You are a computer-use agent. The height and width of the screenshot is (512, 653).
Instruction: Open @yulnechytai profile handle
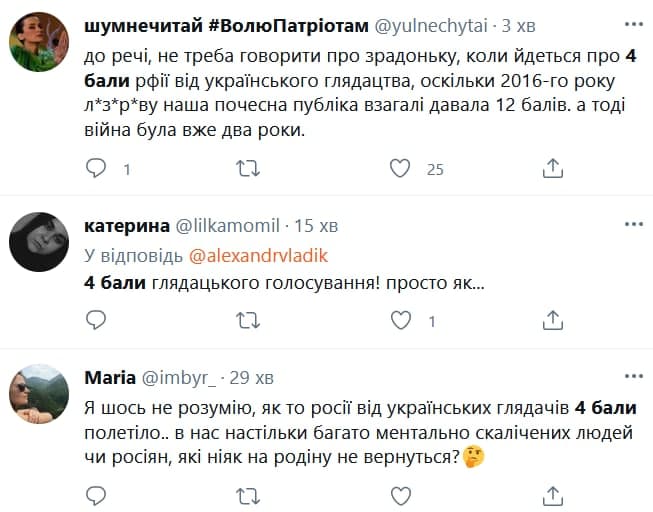(430, 25)
